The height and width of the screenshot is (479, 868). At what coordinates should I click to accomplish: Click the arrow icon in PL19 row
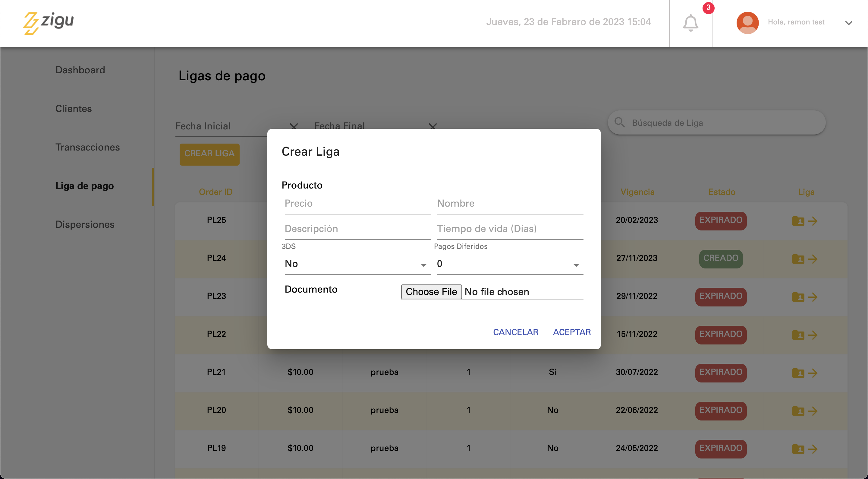tap(813, 449)
